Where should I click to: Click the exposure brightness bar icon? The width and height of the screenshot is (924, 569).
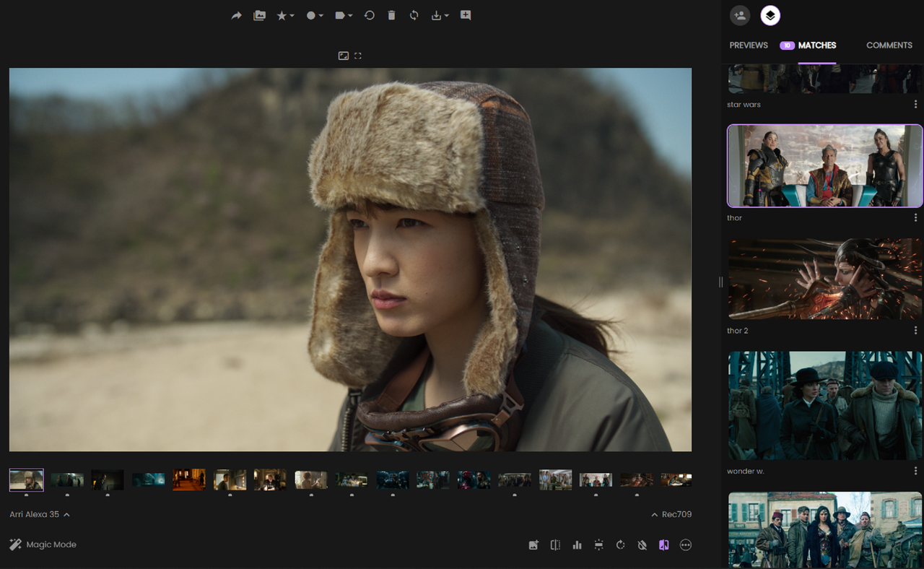click(598, 545)
